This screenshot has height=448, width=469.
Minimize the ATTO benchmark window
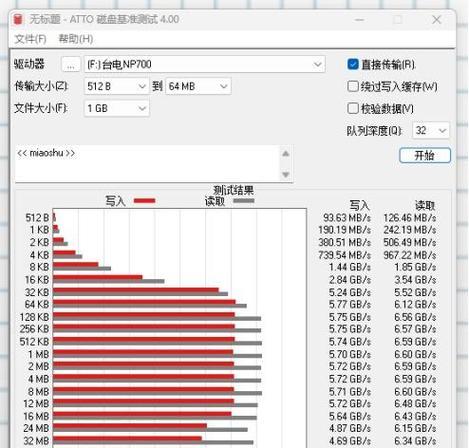[359, 20]
